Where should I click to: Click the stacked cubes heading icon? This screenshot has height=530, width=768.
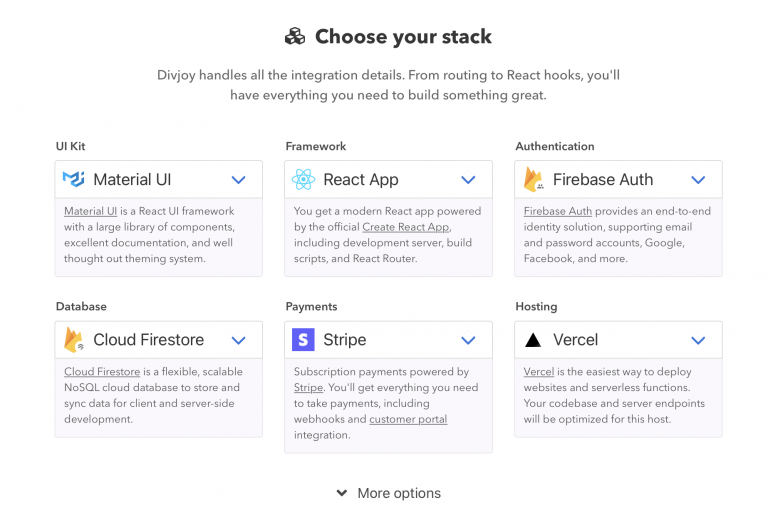(295, 36)
